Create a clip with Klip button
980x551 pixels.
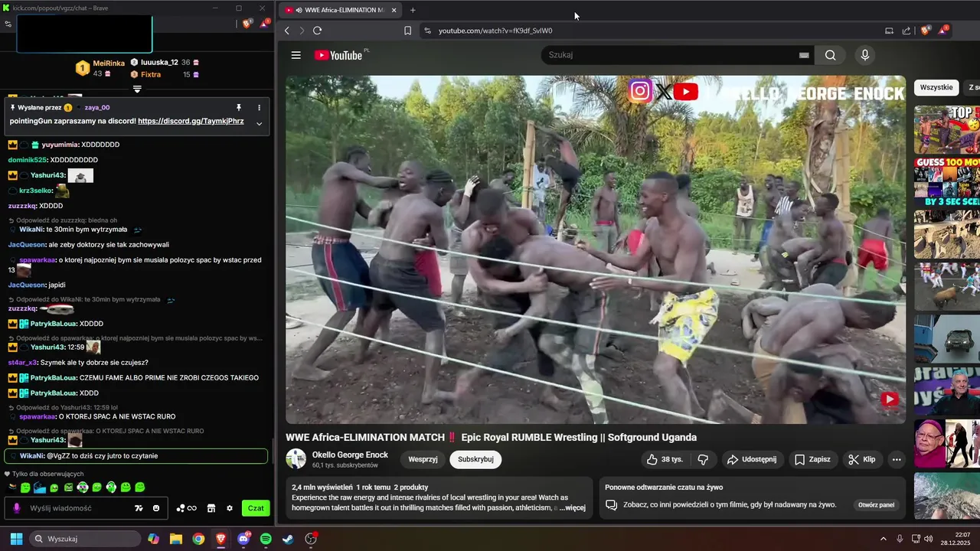(861, 459)
